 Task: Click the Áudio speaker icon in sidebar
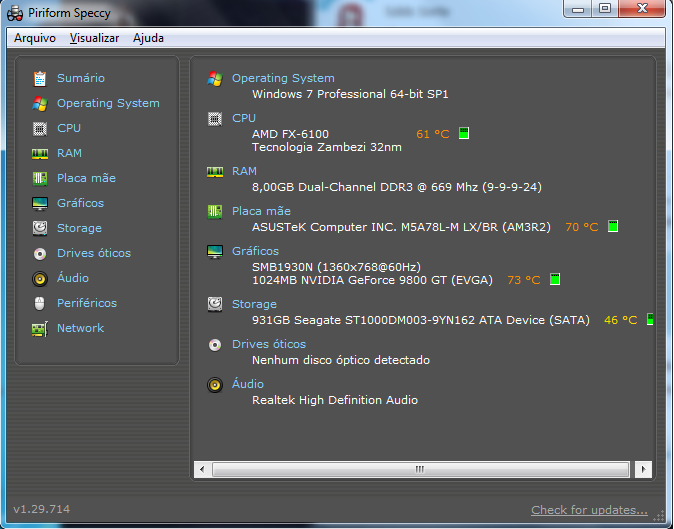point(40,278)
